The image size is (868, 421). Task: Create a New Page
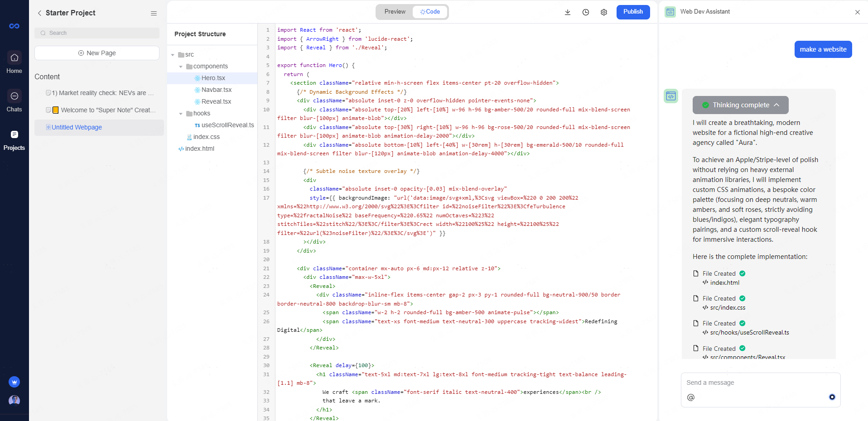click(97, 53)
